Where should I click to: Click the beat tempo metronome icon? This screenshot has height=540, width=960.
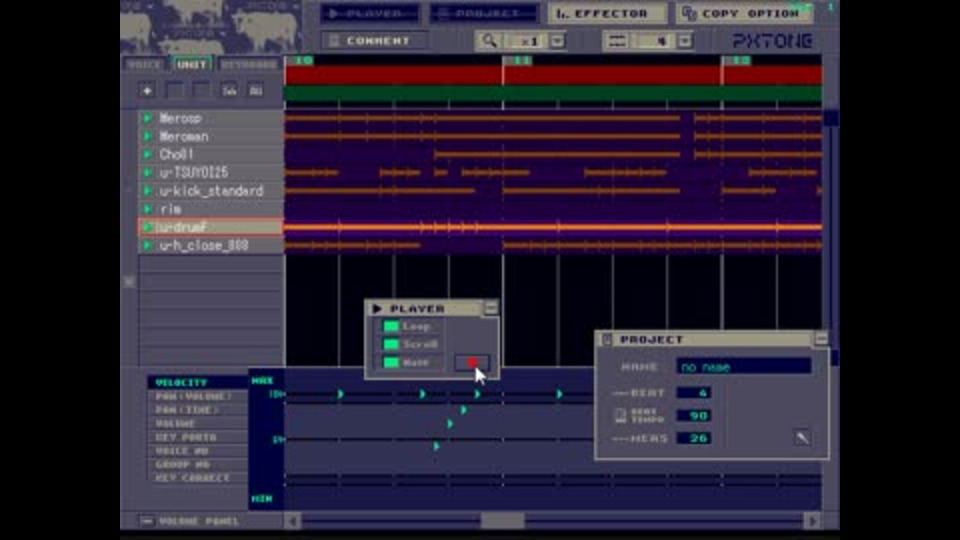[620, 416]
